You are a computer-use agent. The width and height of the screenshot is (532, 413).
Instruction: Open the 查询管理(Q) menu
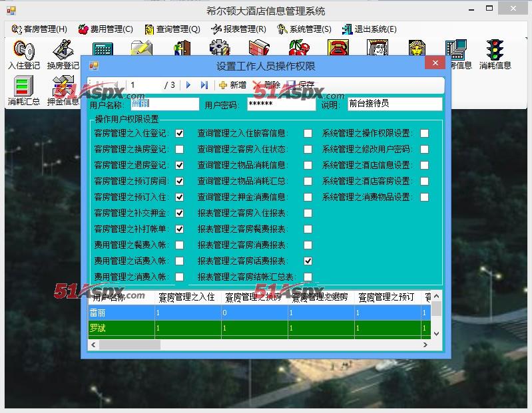click(x=172, y=29)
